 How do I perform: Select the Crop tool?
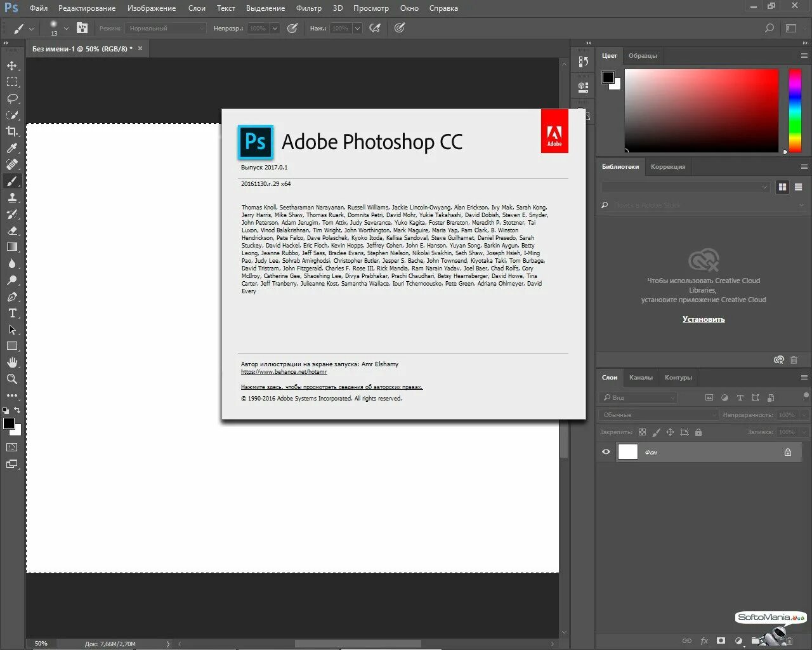click(12, 131)
